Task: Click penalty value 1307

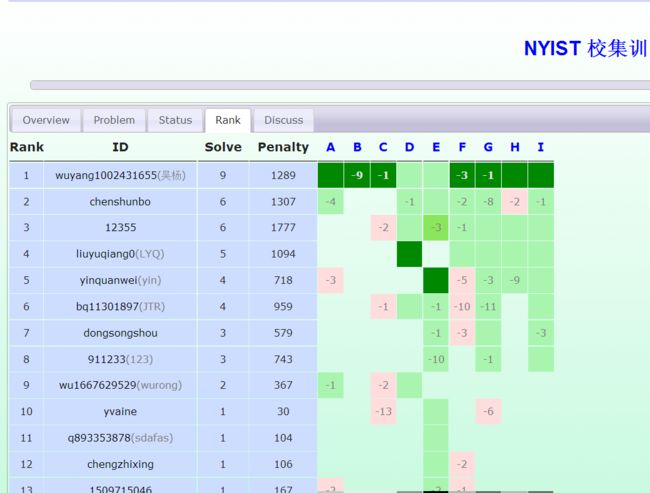Action: point(283,202)
